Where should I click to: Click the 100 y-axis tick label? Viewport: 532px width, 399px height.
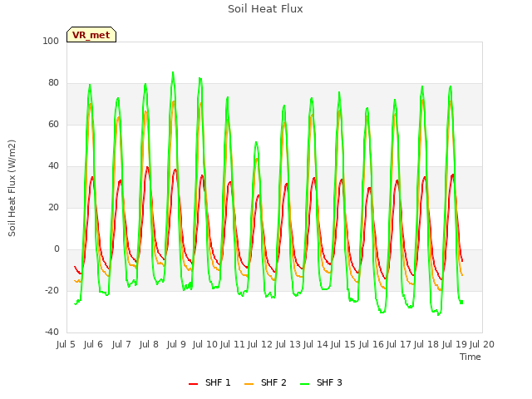pos(51,41)
